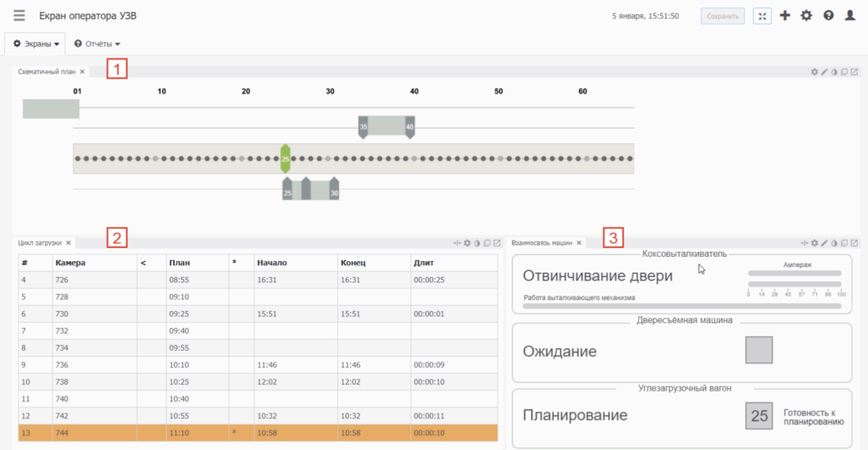The image size is (868, 450).
Task: Sort table by План column header
Action: click(197, 263)
